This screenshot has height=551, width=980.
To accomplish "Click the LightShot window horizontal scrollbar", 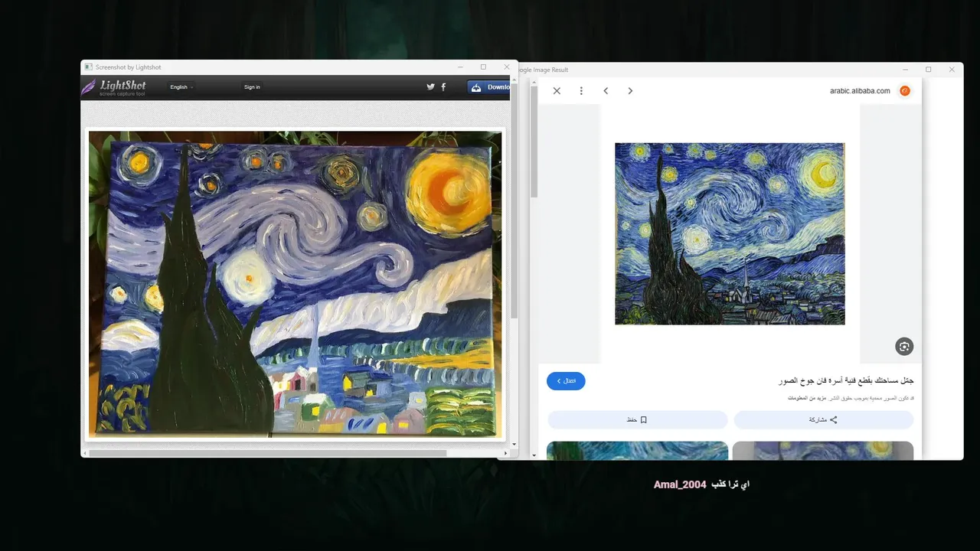I will (267, 453).
